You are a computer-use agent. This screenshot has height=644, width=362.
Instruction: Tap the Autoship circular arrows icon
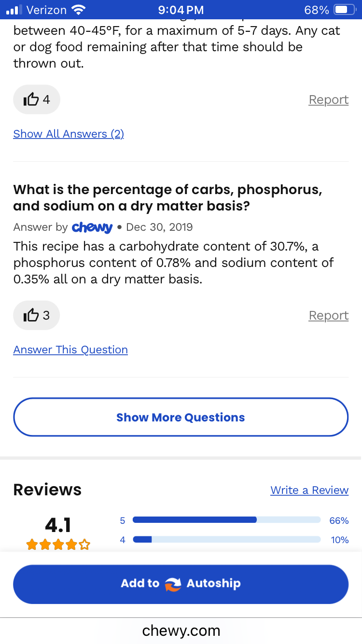172,584
